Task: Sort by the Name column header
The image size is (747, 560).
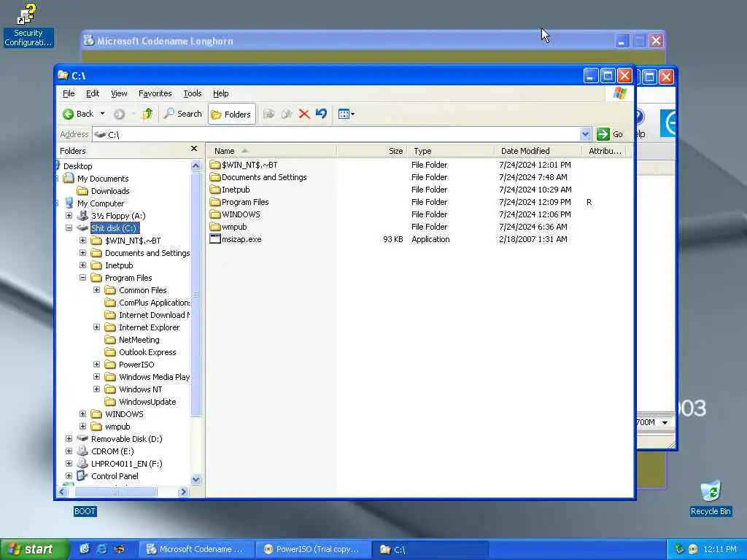Action: coord(271,151)
